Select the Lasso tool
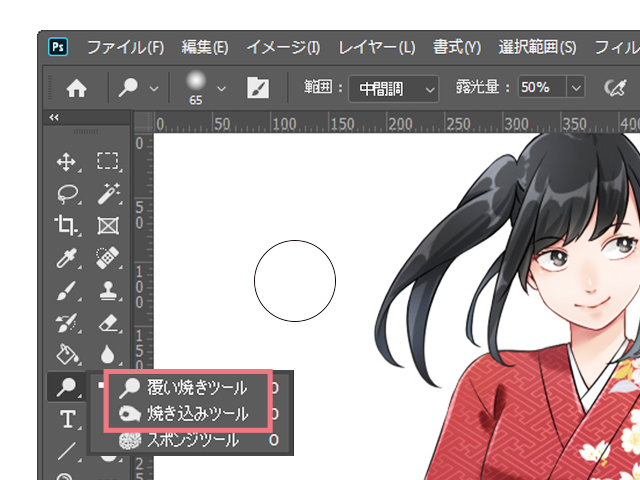This screenshot has width=640, height=480. click(67, 194)
